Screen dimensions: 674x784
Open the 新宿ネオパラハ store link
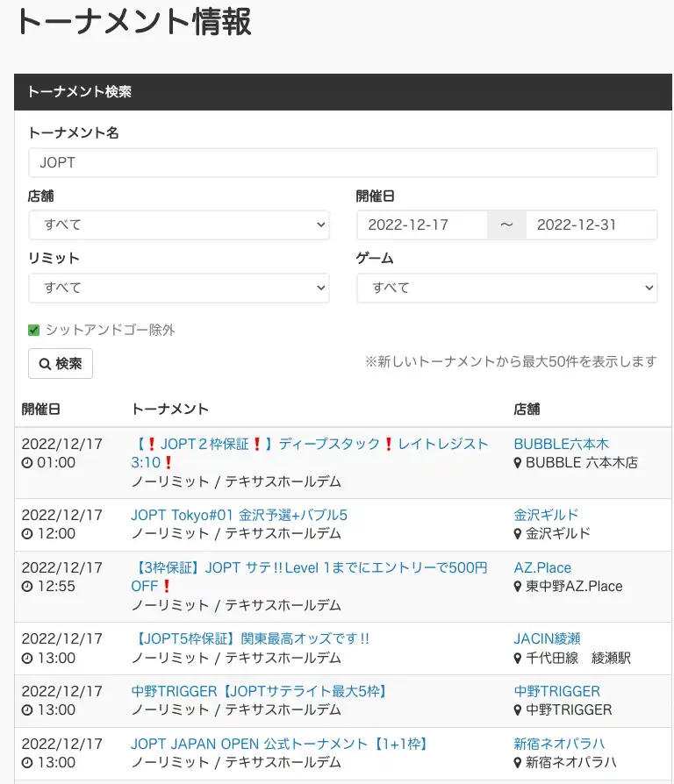559,744
